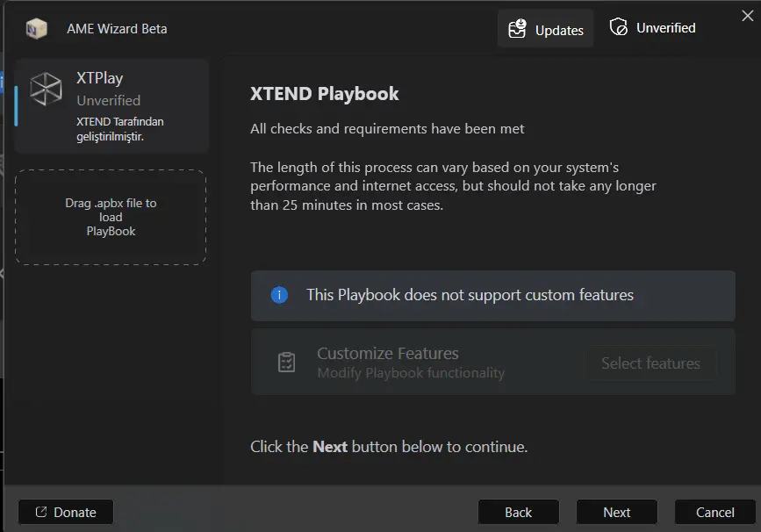Click the Donate button
The image size is (761, 532).
tap(66, 512)
